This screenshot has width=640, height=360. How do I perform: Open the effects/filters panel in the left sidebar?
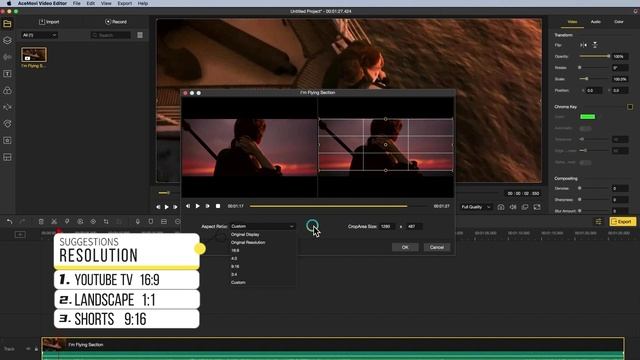point(7,91)
